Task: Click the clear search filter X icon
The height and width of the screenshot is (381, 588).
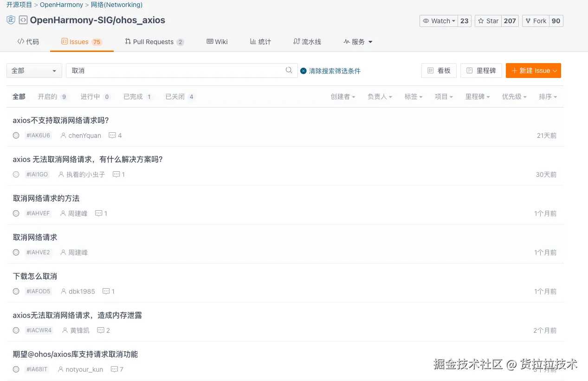Action: click(304, 71)
